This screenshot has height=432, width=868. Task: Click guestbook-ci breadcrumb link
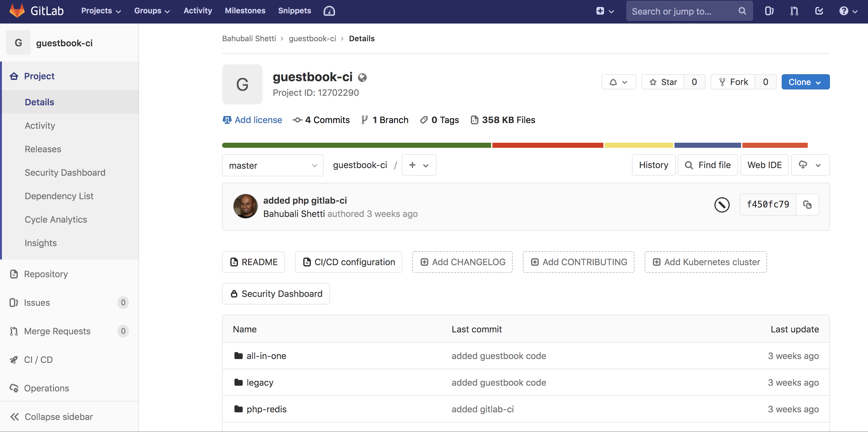[x=312, y=38]
